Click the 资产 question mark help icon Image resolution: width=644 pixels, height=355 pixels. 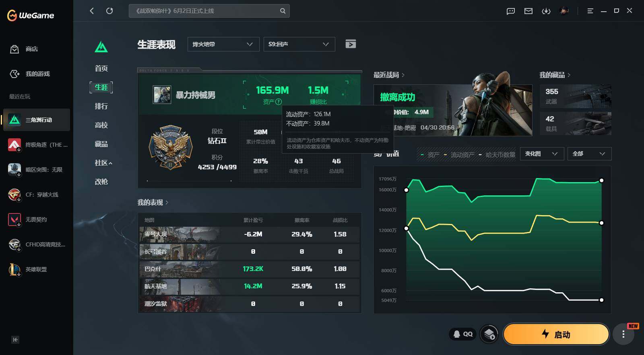point(279,102)
